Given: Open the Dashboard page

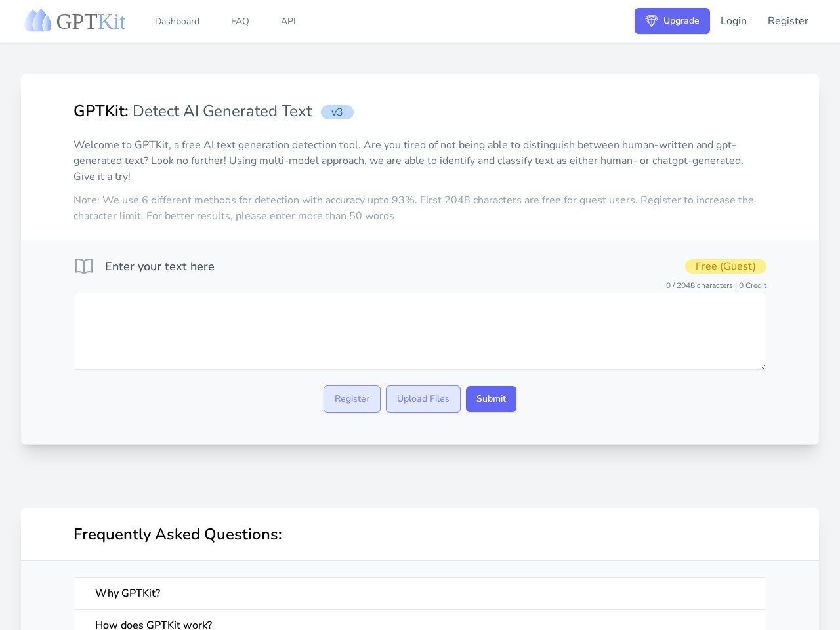Looking at the screenshot, I should click(x=177, y=21).
